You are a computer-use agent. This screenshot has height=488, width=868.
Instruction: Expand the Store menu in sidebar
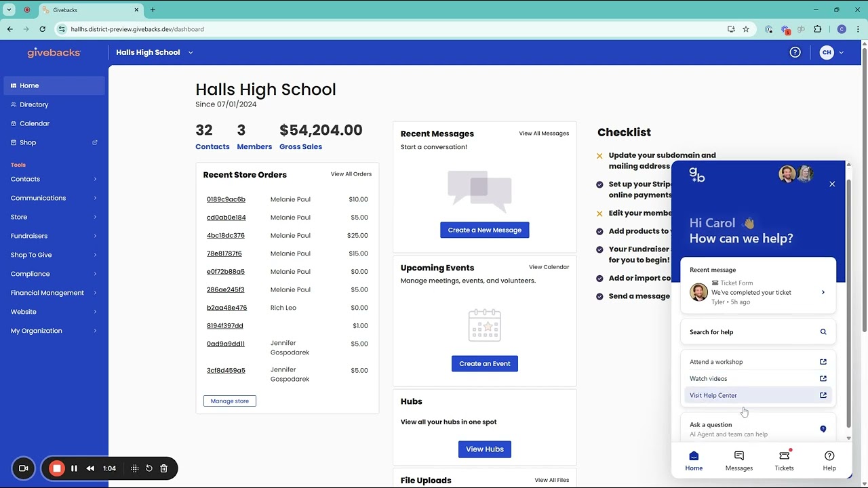coord(54,217)
